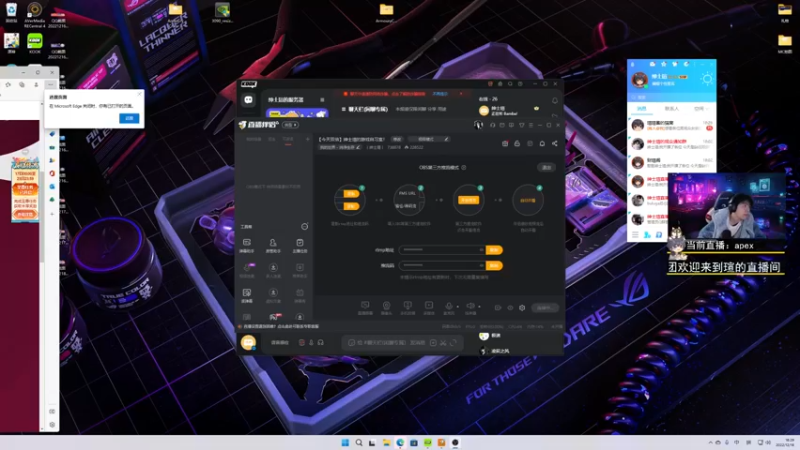Screen dimensions: 800x450
Task: Copy stream key with orange button
Action: click(x=494, y=265)
